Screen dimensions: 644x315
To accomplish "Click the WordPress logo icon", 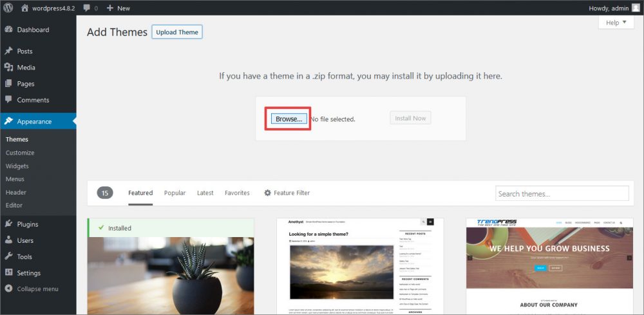I will click(8, 8).
